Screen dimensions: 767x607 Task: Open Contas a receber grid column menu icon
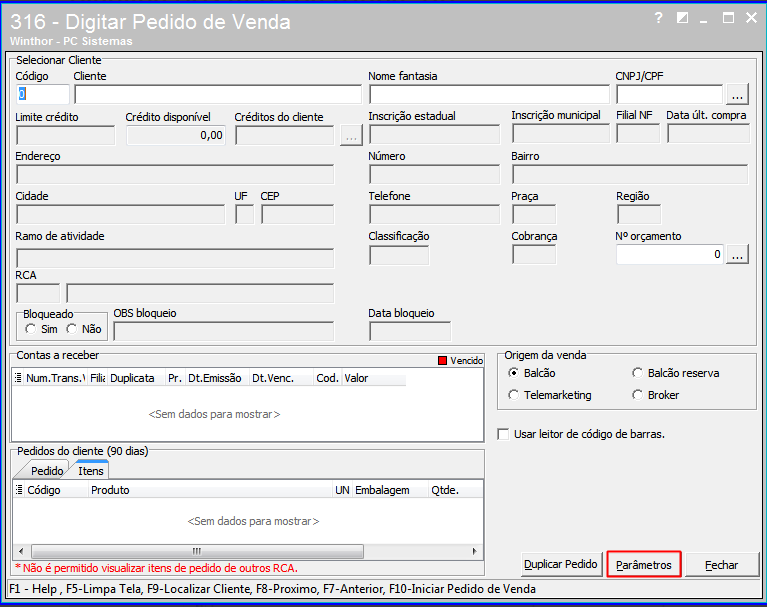pyautogui.click(x=18, y=378)
